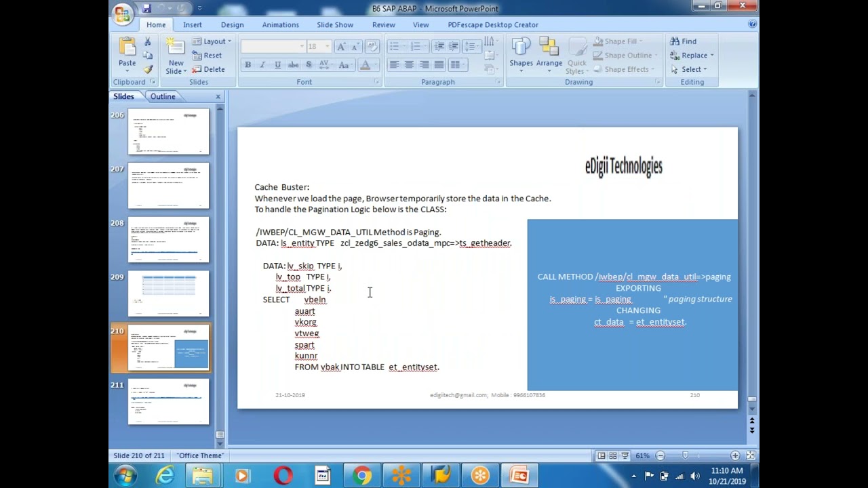Click 'Office Theme' in status bar
The height and width of the screenshot is (488, 868).
(200, 456)
